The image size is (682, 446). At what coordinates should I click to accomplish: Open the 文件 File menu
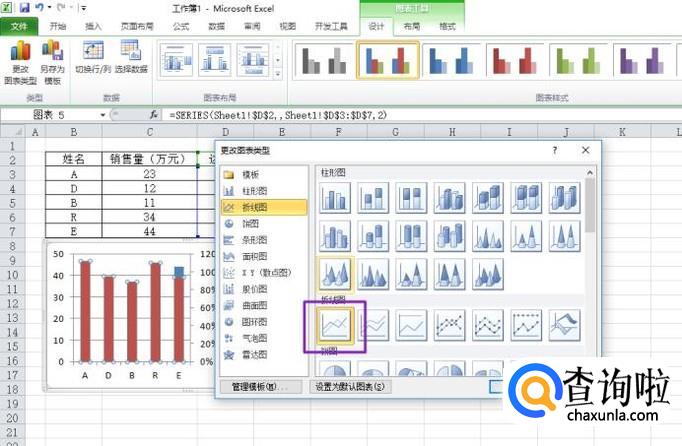[19, 27]
